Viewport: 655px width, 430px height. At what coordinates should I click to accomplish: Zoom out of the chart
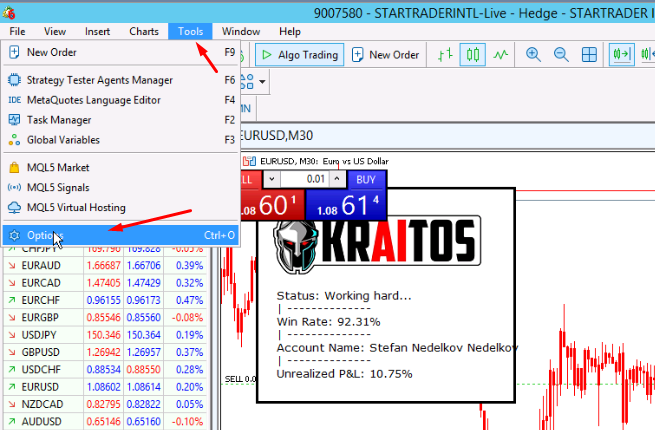561,54
